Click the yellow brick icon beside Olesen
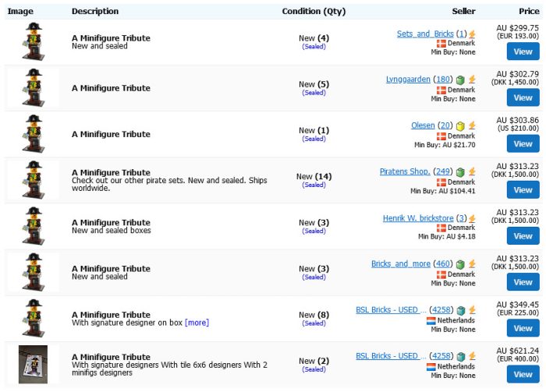This screenshot has height=392, width=546. click(x=461, y=125)
